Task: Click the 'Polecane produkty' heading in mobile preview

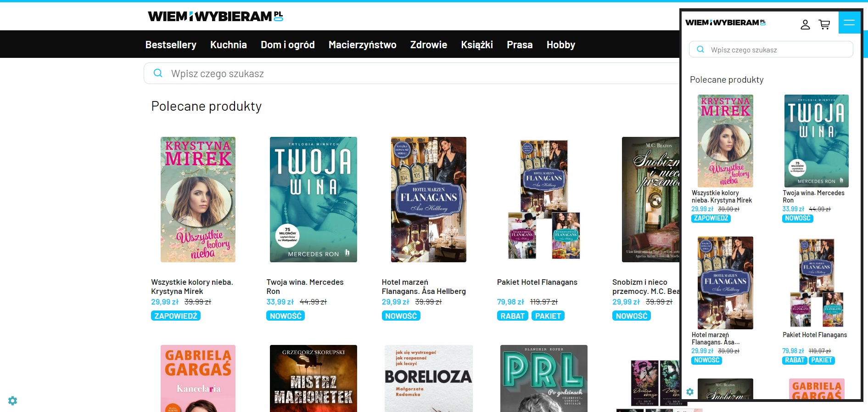Action: click(727, 80)
